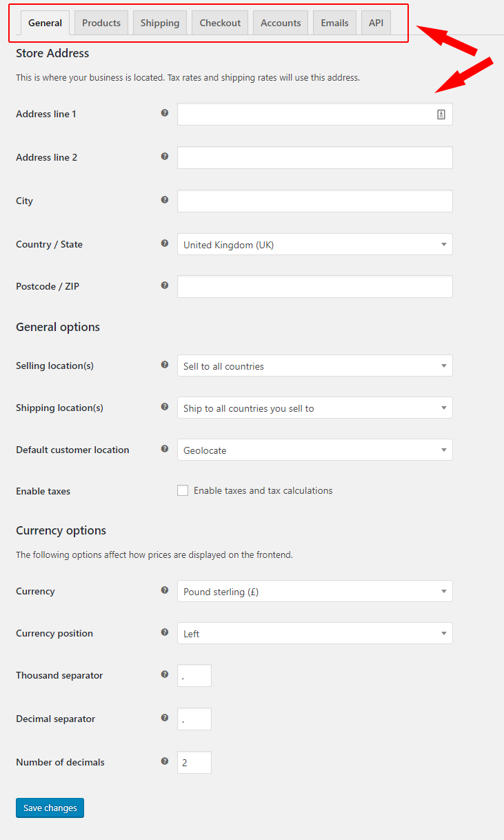Switch to the Products tab
Screen dimensions: 504x840
click(101, 23)
